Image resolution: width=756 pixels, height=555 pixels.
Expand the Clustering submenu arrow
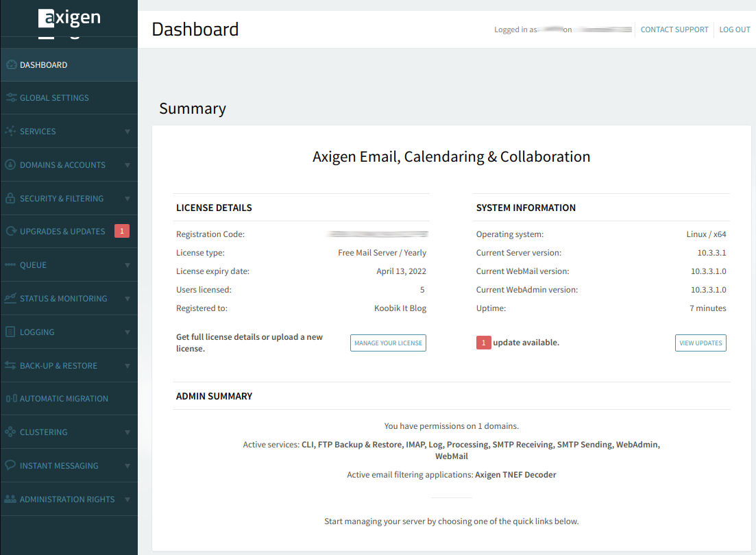click(x=127, y=432)
